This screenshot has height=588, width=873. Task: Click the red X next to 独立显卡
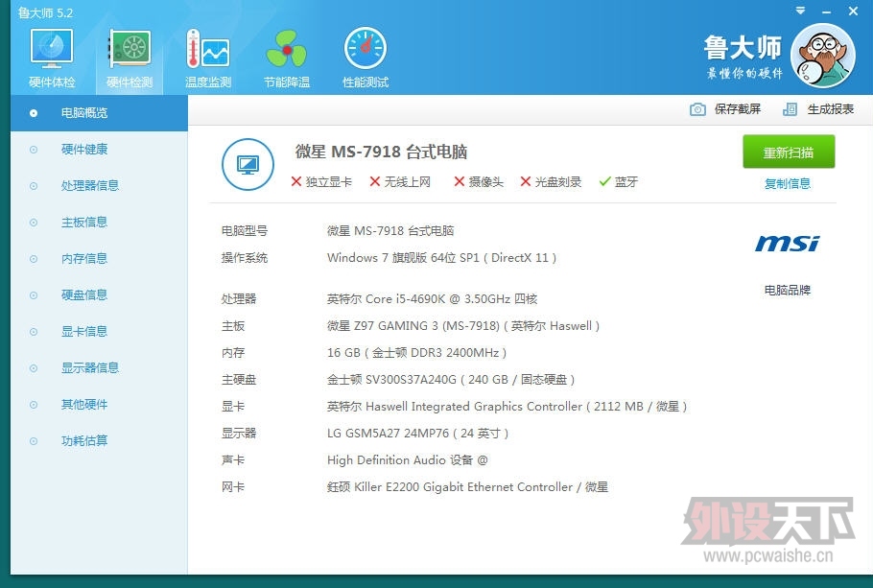coord(296,181)
